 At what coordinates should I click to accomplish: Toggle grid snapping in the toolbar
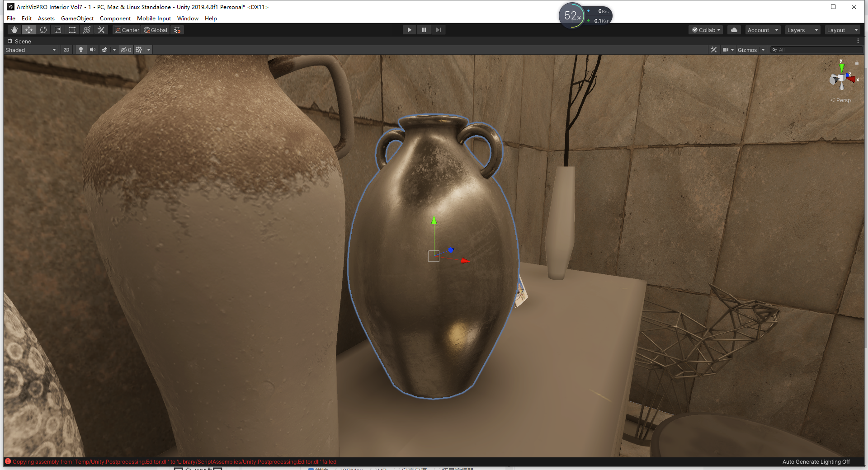point(177,30)
